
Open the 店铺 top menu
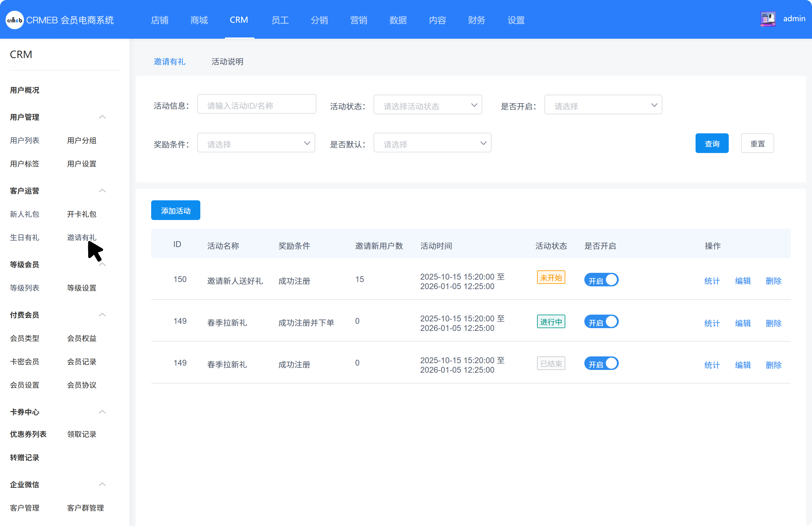(160, 20)
